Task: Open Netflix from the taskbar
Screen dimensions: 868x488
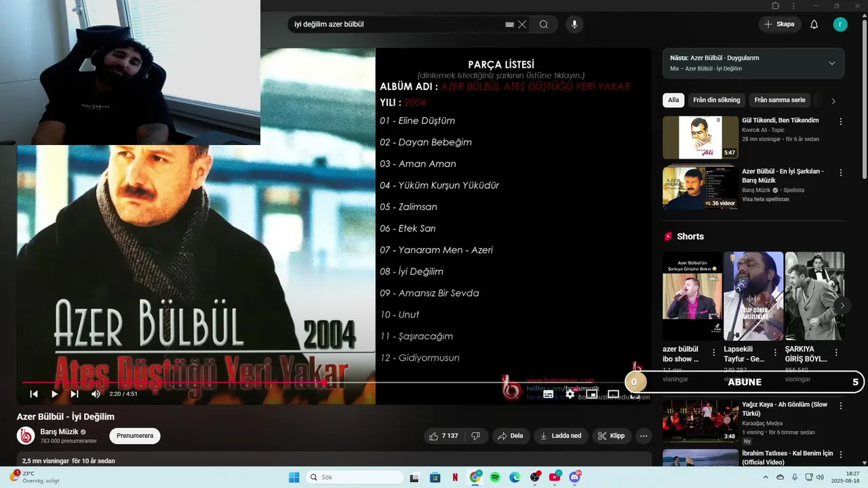Action: (455, 477)
